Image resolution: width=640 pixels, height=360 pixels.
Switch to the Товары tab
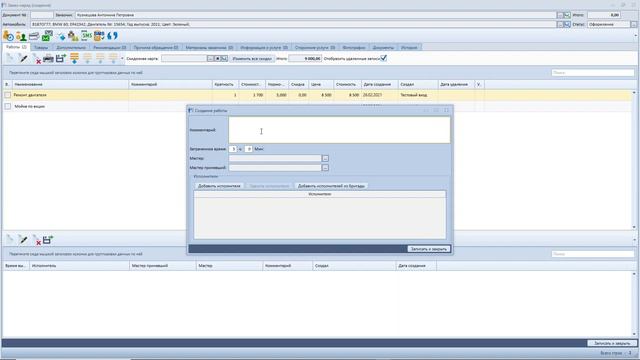(41, 48)
